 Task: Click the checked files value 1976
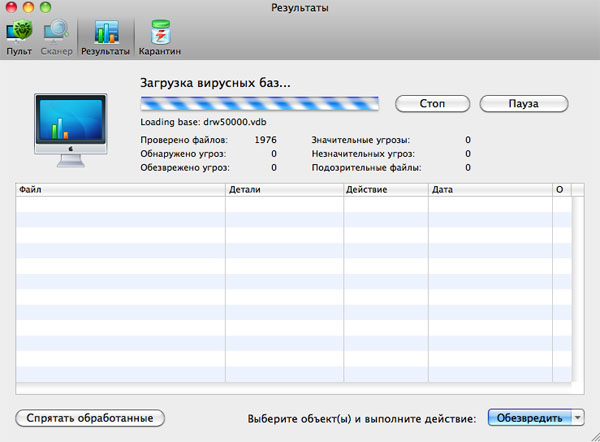(x=266, y=140)
